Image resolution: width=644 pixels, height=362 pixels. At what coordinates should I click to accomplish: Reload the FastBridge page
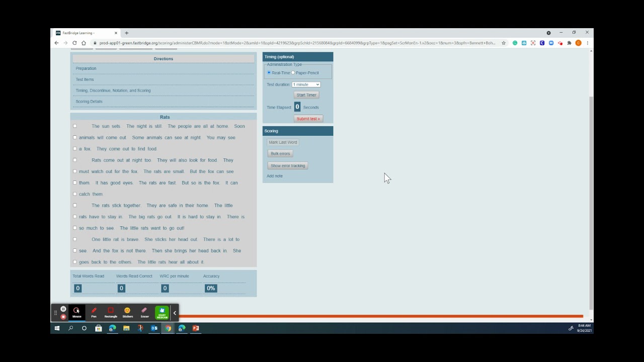coord(74,43)
